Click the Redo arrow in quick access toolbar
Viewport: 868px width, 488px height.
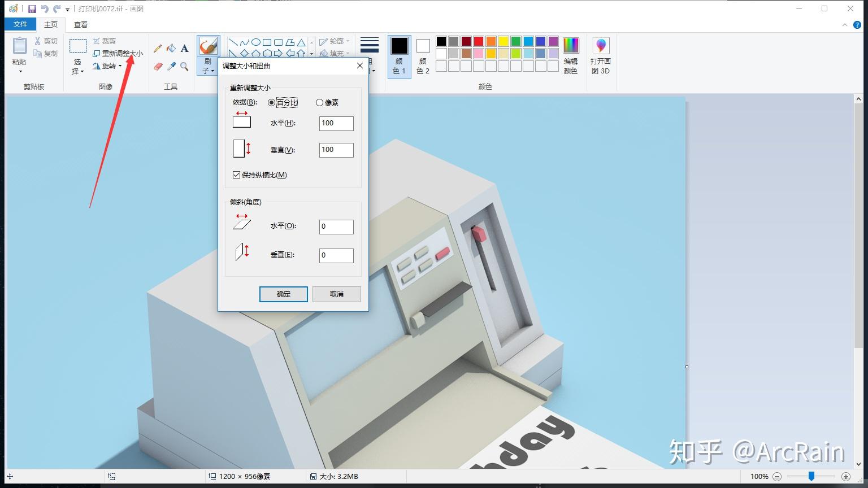[x=57, y=9]
